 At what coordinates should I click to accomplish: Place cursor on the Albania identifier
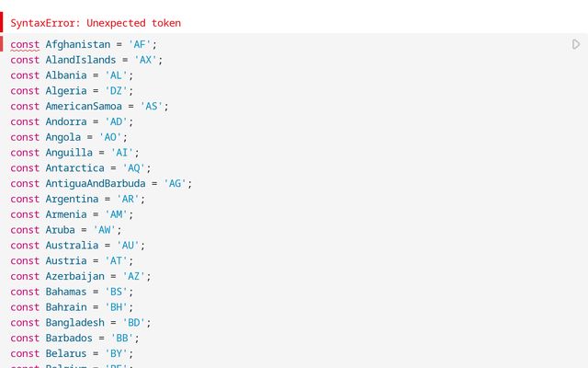[x=66, y=75]
